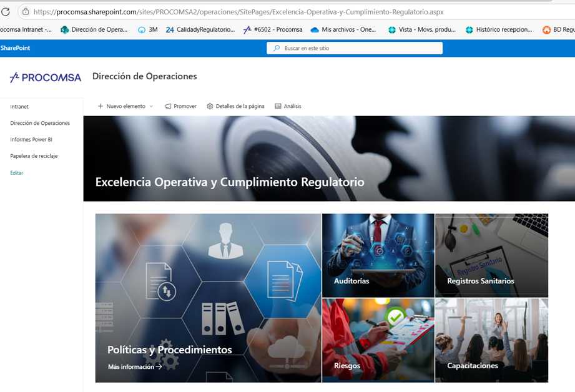The height and width of the screenshot is (392, 575).
Task: Open Informes Power BI in left navigation
Action: click(x=31, y=140)
